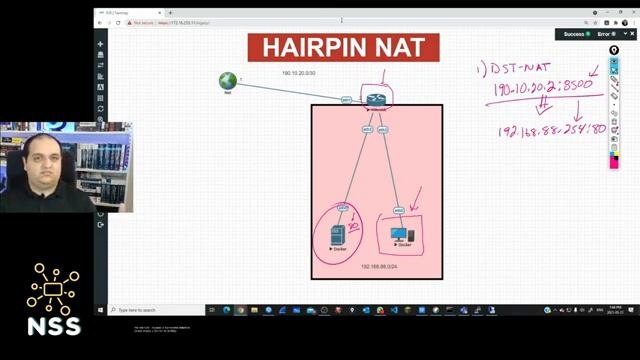Viewport: 640px width, 360px height.
Task: Show Error notifications
Action: [x=607, y=34]
